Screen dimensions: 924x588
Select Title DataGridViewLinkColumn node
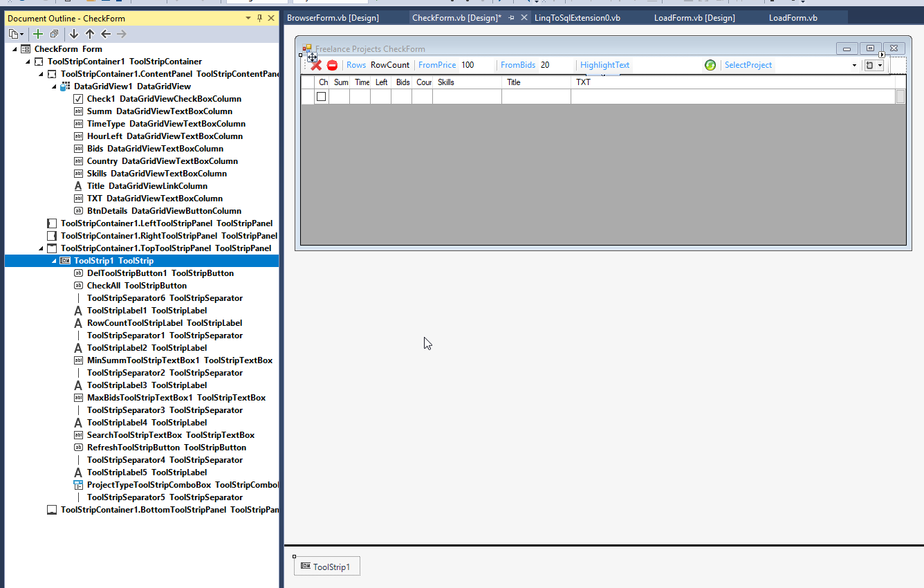point(147,186)
